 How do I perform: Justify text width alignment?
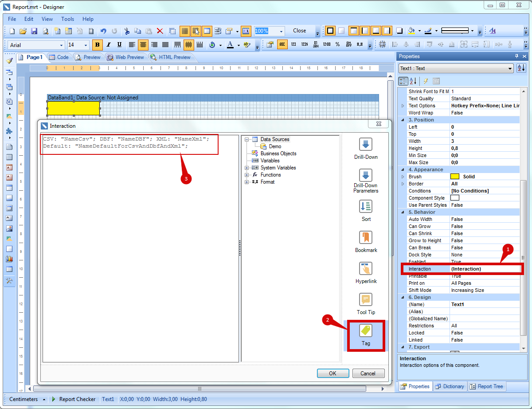165,45
